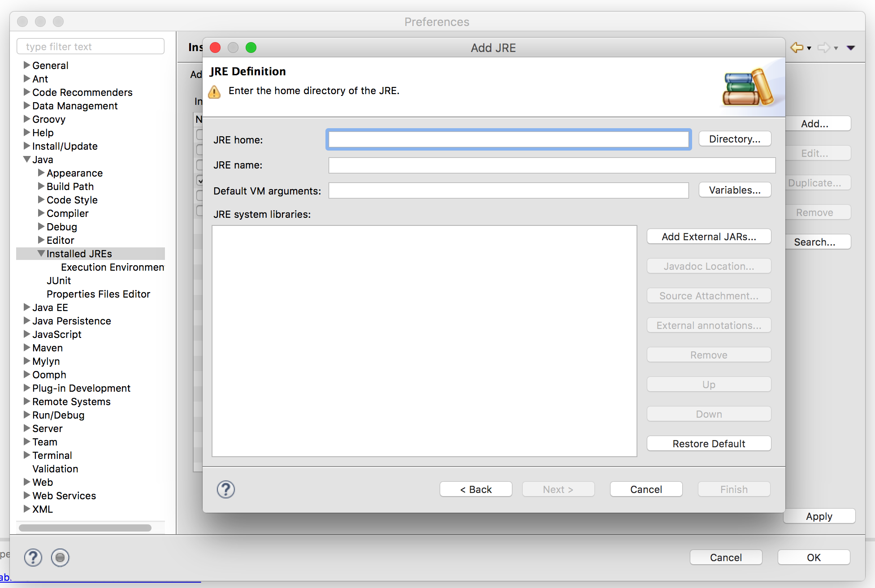Screen dimensions: 875x588
Task: Click the yellow back navigation arrow
Action: (x=797, y=48)
